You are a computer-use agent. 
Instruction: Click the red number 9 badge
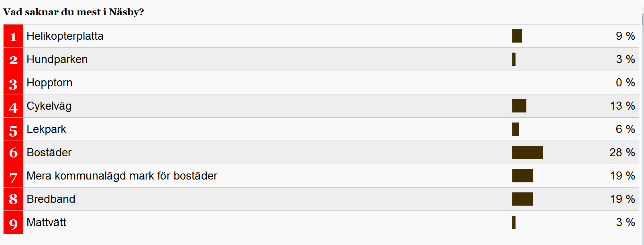[x=13, y=223]
